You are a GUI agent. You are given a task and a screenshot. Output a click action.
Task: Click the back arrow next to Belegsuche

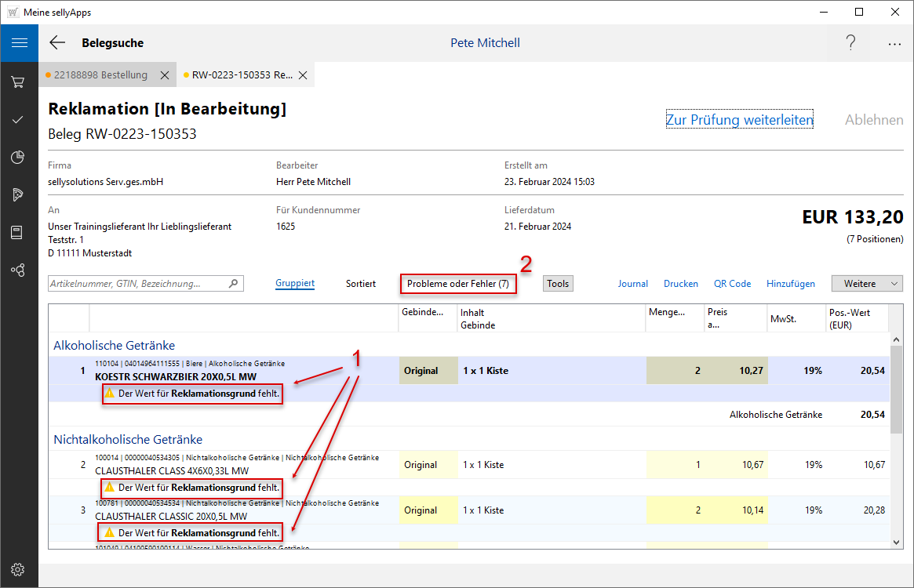point(57,43)
